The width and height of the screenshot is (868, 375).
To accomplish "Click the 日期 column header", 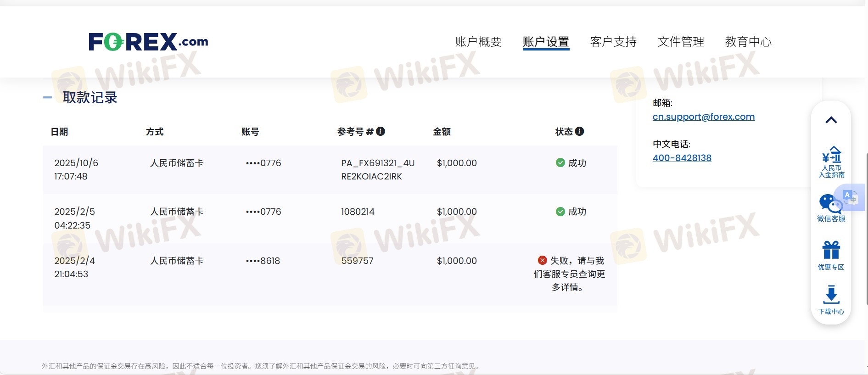I will [x=59, y=132].
